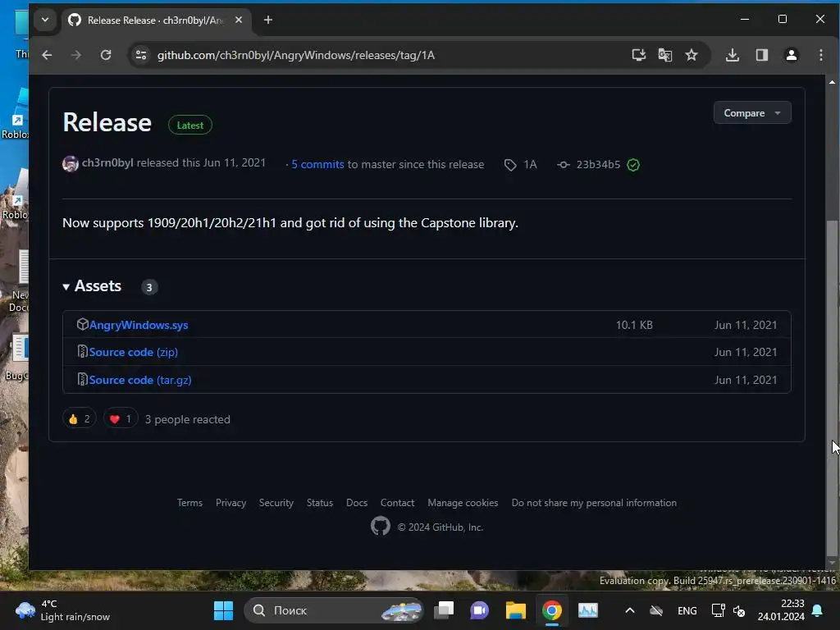Click the 1A tag icon
840x630 pixels.
pyautogui.click(x=510, y=165)
